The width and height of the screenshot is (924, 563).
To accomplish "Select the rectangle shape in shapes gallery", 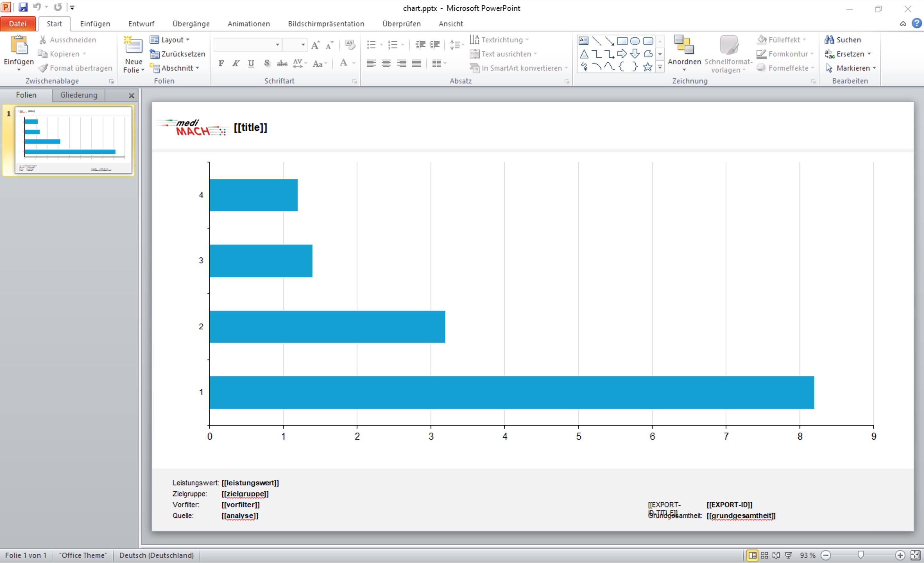I will point(622,41).
